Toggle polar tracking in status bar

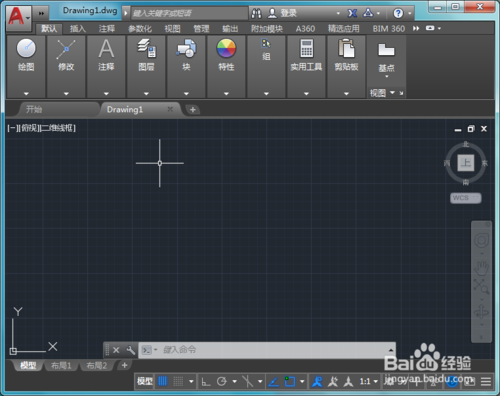(x=221, y=381)
